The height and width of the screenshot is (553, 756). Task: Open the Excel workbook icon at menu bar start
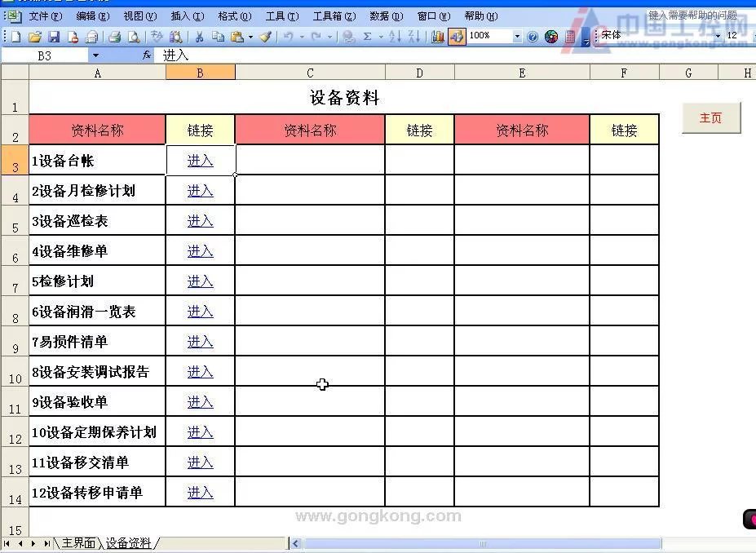point(13,16)
